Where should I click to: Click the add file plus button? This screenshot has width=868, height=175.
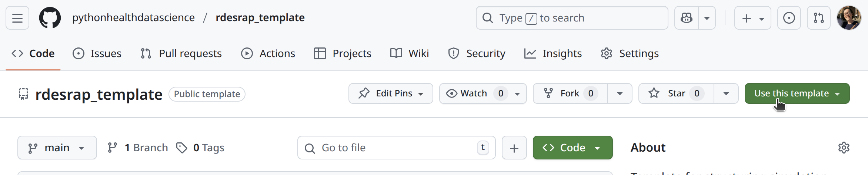(514, 148)
